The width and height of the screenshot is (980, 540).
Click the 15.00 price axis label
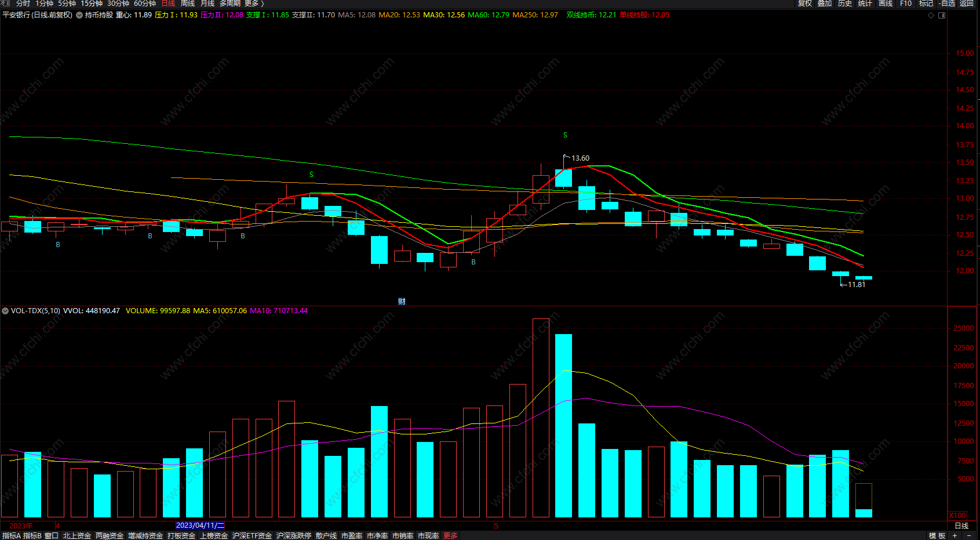[965, 53]
